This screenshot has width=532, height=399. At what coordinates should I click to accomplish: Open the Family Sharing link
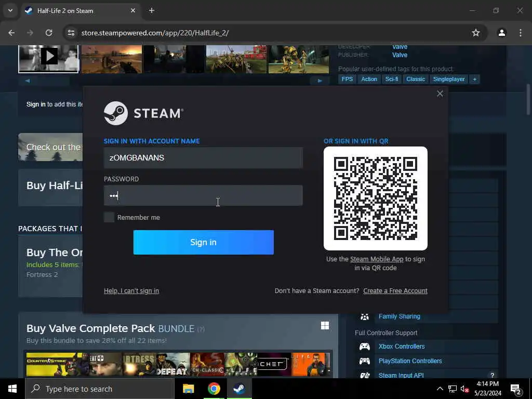pos(400,316)
